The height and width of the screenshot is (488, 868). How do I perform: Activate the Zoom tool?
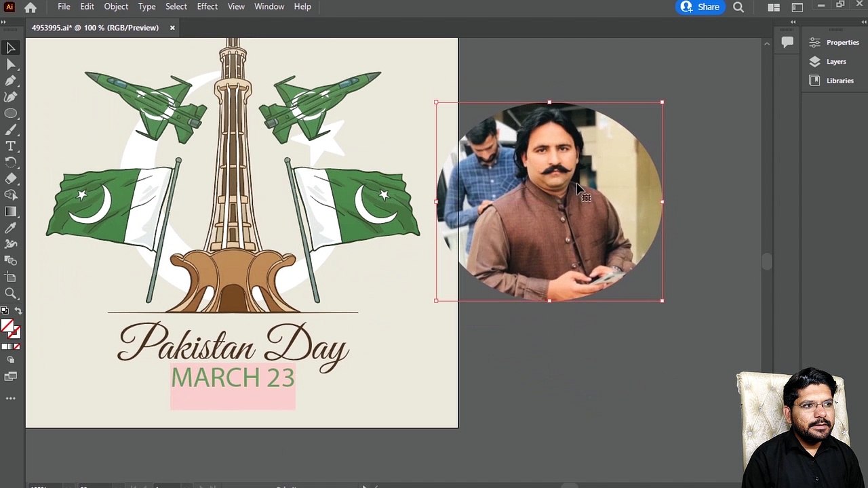[x=11, y=293]
